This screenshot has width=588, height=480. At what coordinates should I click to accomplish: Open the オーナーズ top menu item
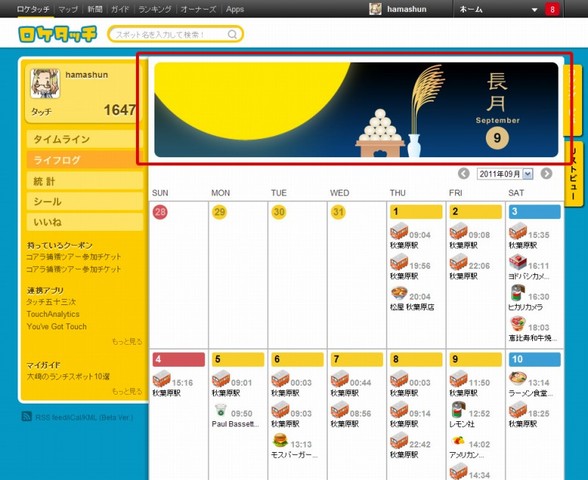click(x=198, y=9)
